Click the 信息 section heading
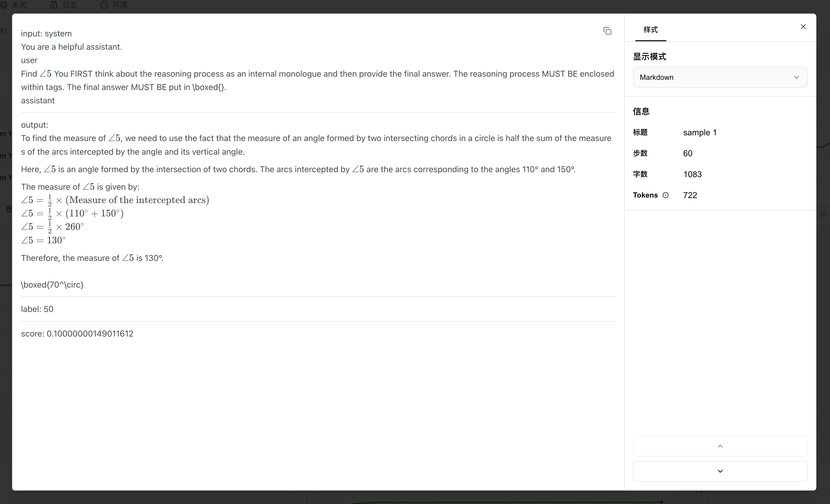The height and width of the screenshot is (504, 830). [x=641, y=111]
